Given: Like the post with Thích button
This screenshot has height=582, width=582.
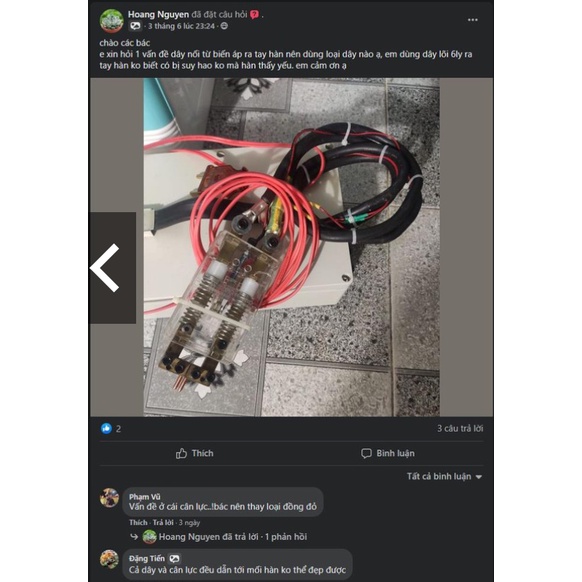Looking at the screenshot, I should pos(194,453).
